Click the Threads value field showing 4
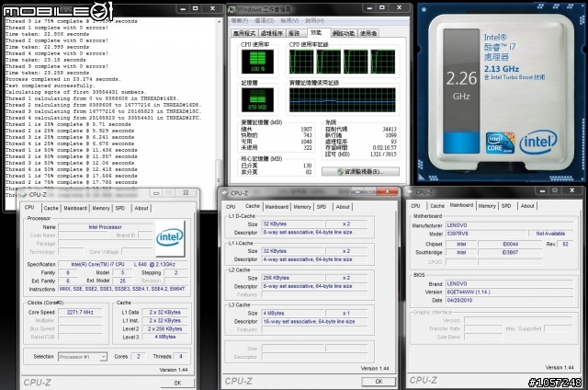 (x=181, y=357)
